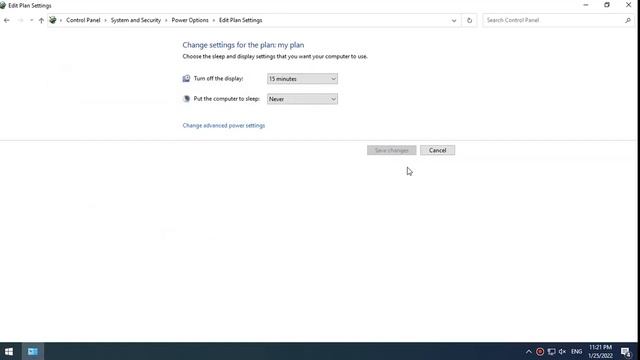
Task: Minimize the Edit Plan Settings window
Action: tap(586, 5)
